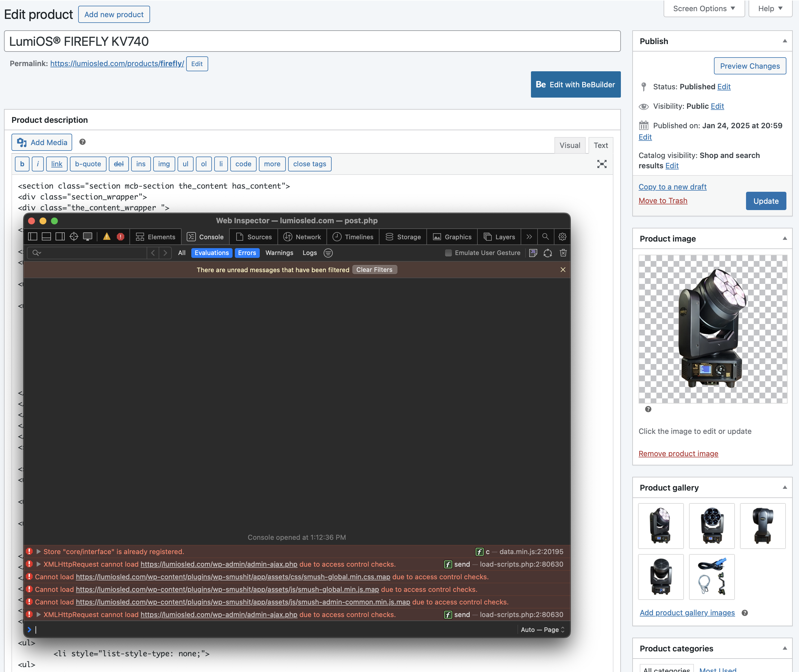Enter distraction-free fullscreen editor mode
The image size is (799, 672).
[x=601, y=164]
